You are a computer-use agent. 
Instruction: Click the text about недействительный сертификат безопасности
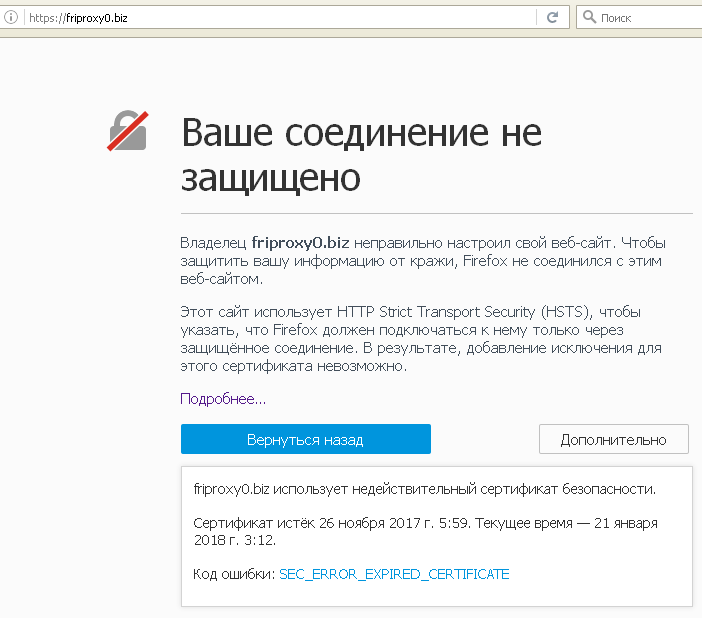(424, 489)
